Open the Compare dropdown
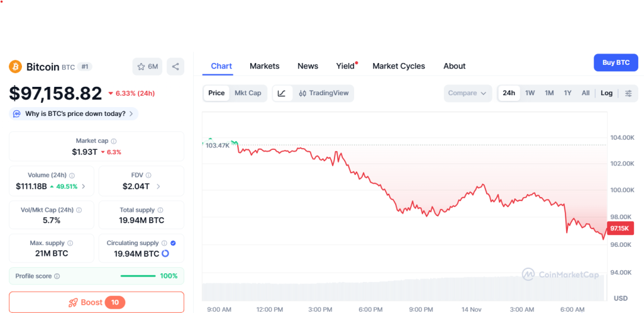This screenshot has height=313, width=644. pos(467,93)
